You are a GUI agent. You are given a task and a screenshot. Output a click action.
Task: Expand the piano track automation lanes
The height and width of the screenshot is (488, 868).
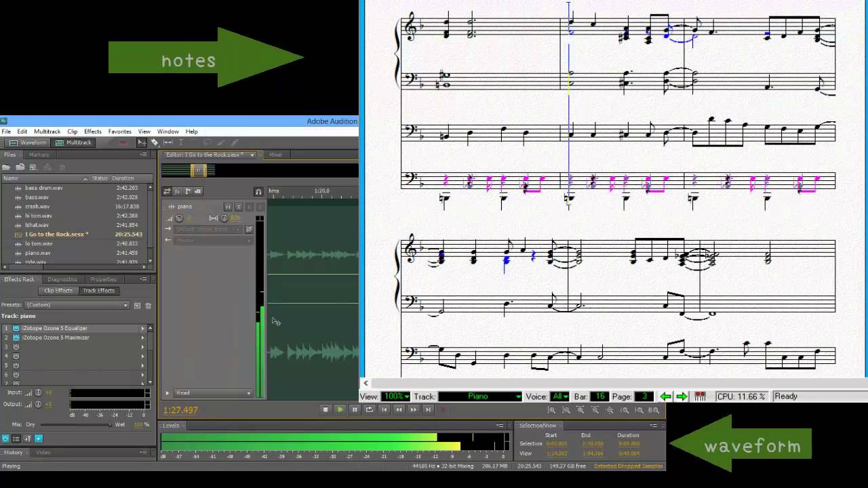167,393
